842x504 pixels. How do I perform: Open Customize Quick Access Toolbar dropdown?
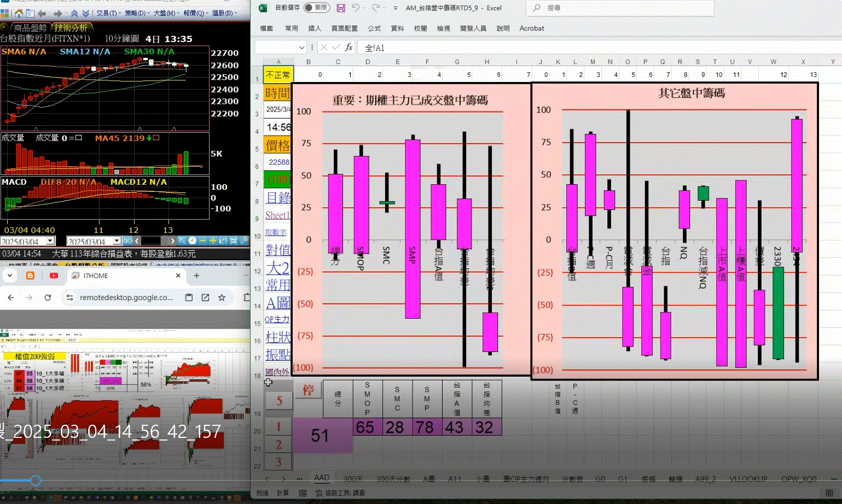(396, 8)
